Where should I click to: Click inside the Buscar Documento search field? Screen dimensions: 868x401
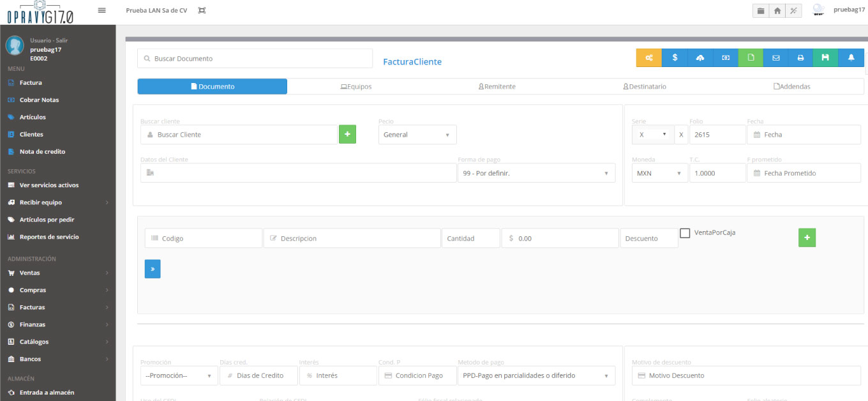pyautogui.click(x=254, y=58)
